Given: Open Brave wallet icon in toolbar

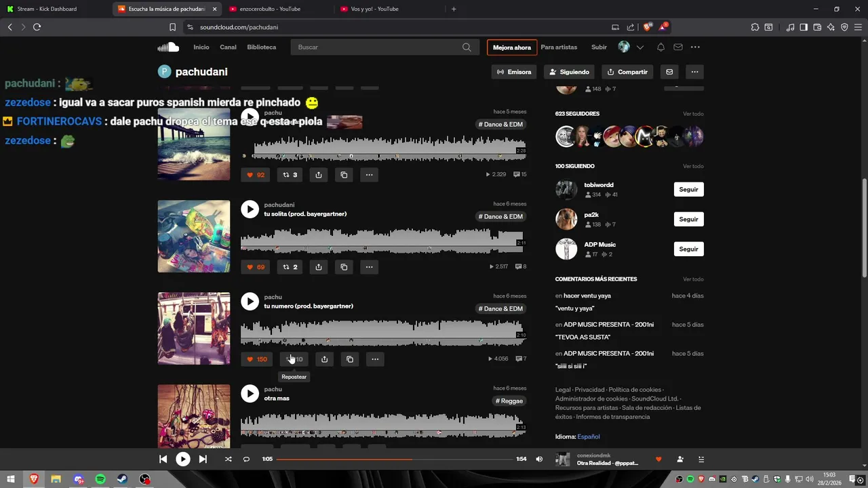Looking at the screenshot, I should pos(817,27).
